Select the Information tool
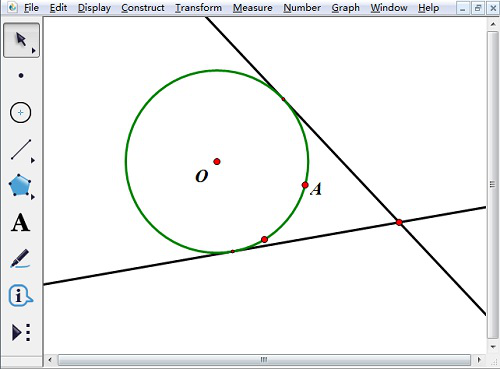The height and width of the screenshot is (369, 500). pyautogui.click(x=20, y=295)
